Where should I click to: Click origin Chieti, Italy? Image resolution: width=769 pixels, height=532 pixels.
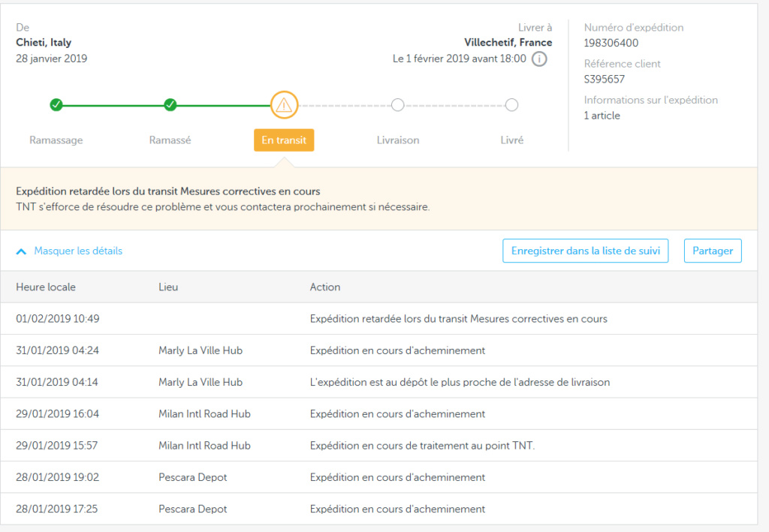point(44,43)
